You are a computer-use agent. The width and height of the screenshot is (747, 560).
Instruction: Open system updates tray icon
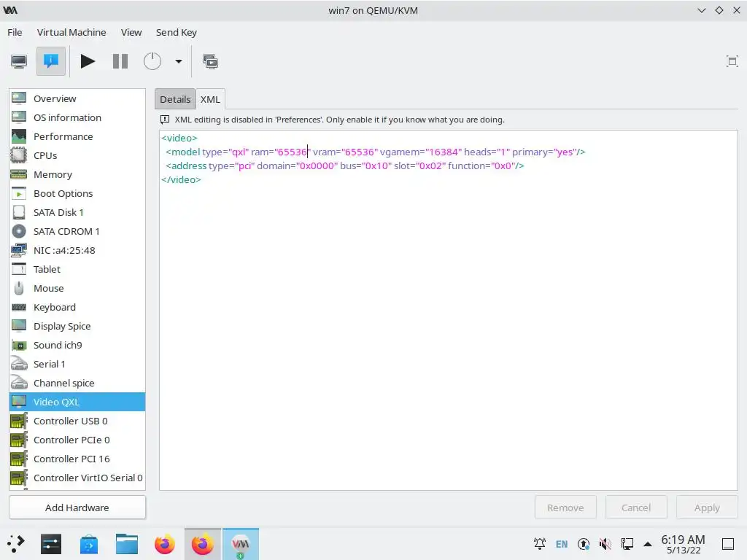click(584, 544)
